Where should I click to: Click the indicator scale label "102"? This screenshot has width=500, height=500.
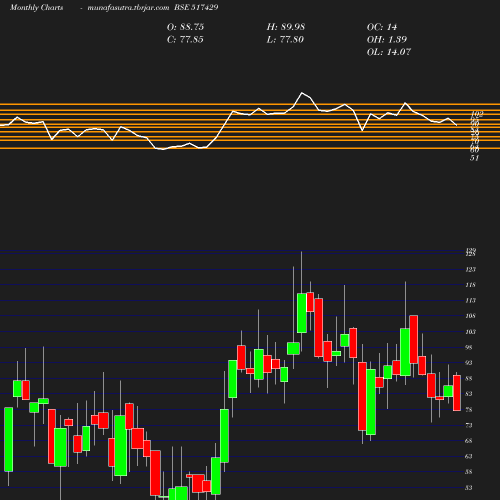(477, 114)
